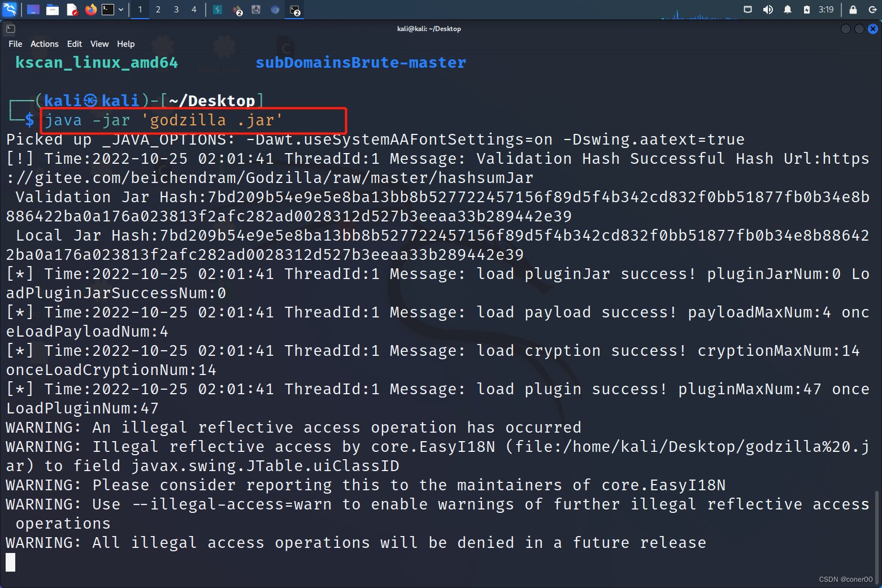Click the payloadMaxNum:4 text
Image resolution: width=882 pixels, height=588 pixels.
[759, 312]
